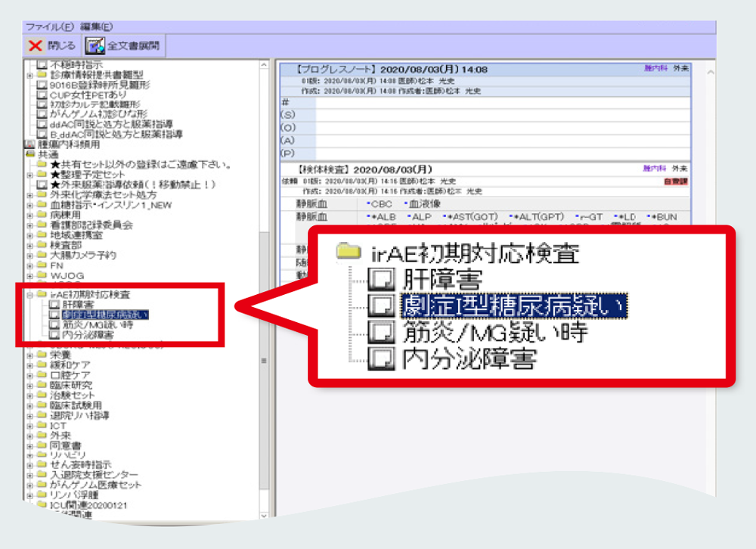Viewport: 756px width, 549px height.
Task: Click the red X close icon in the toolbar
Action: [36, 46]
